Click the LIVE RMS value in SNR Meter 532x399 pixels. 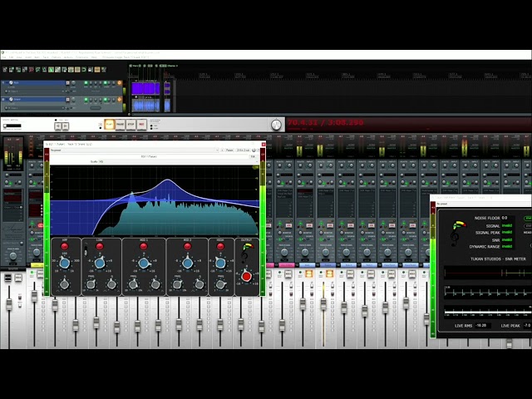(484, 325)
